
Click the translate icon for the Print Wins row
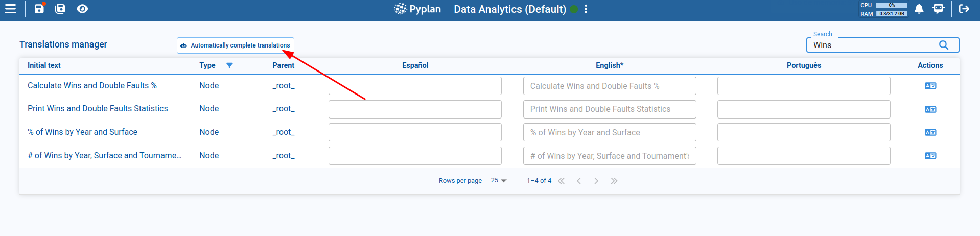pos(930,109)
